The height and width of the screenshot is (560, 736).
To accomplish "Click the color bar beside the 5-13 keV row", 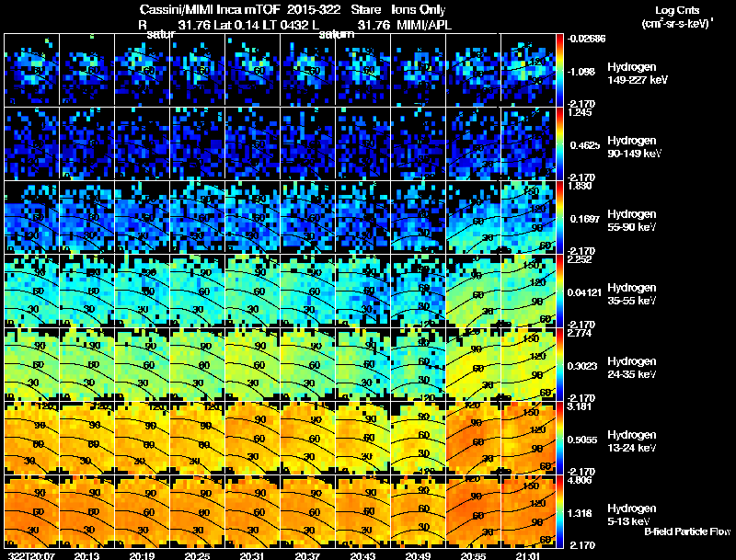I will click(559, 511).
